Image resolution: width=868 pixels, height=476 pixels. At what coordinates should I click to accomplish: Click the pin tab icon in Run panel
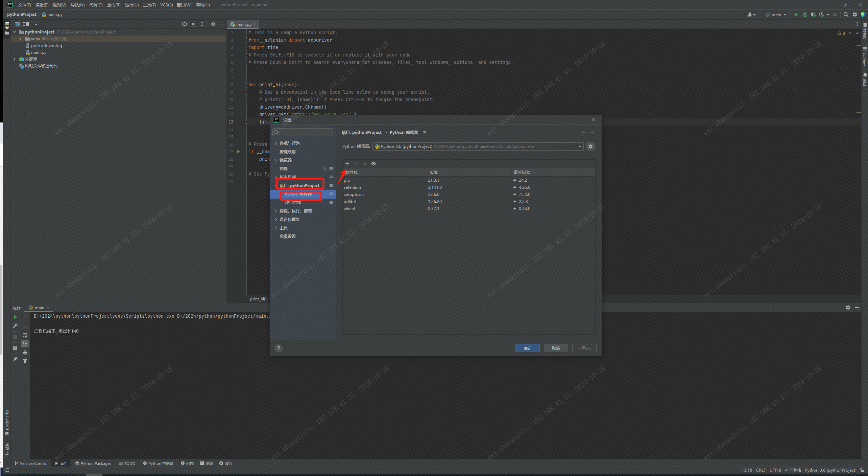[15, 359]
